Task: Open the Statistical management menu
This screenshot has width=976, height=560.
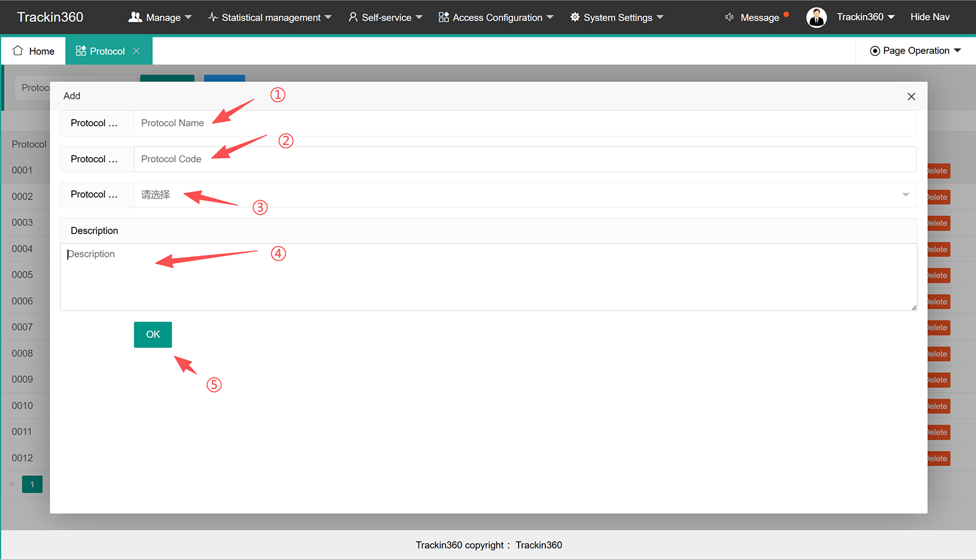Action: [x=270, y=18]
